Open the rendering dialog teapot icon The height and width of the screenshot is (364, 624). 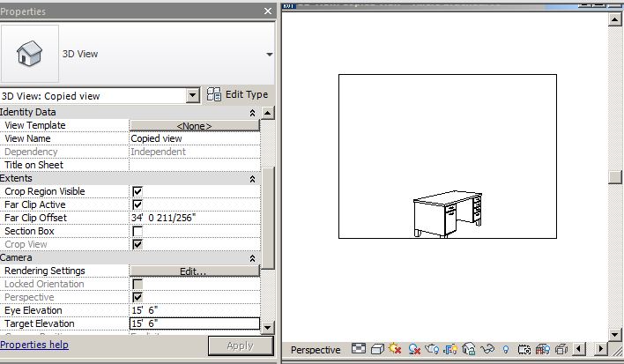432,349
